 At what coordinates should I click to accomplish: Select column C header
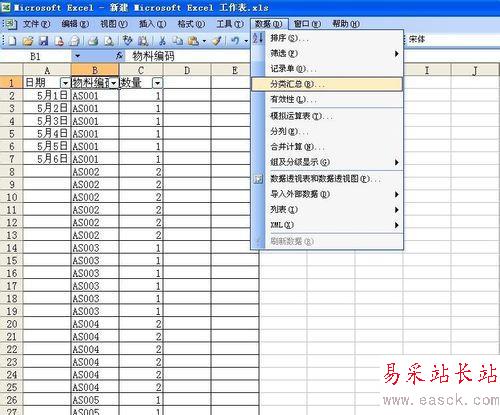tap(141, 70)
